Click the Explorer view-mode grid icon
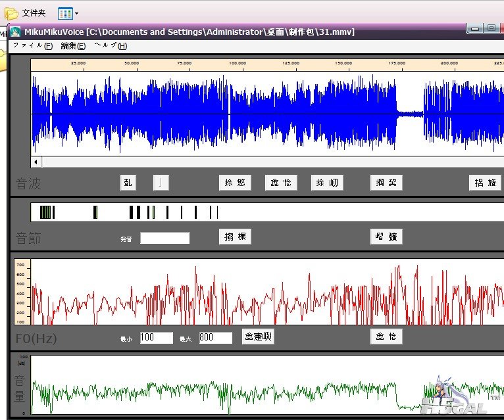Screen dimensions: 504x420 [65, 14]
